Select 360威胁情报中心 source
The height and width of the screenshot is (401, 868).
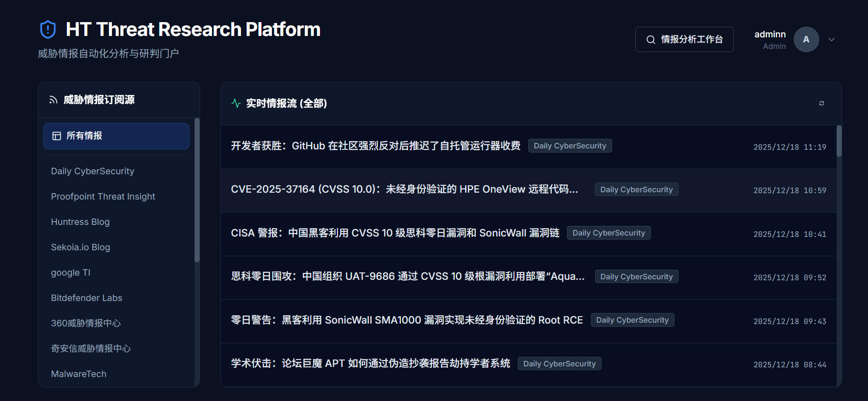click(x=86, y=323)
